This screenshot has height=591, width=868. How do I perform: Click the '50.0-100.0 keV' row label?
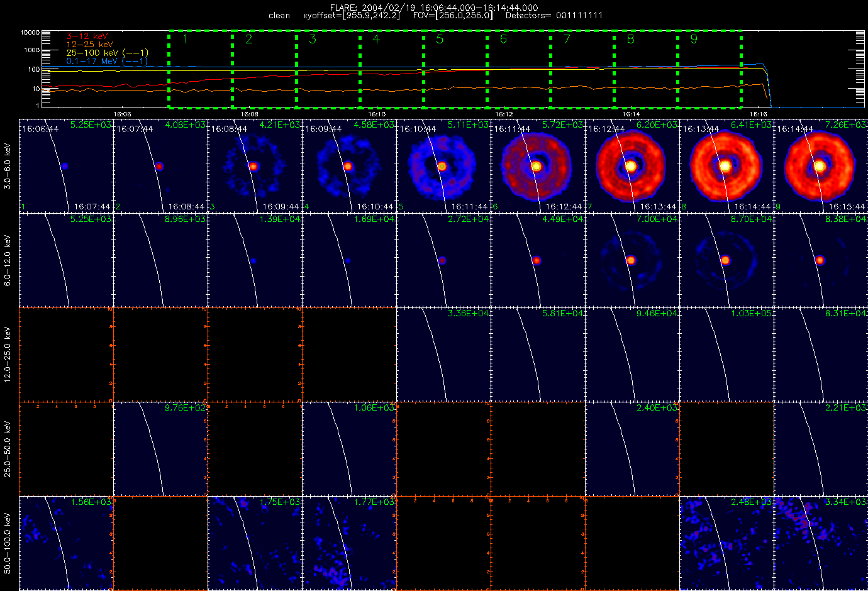[x=8, y=543]
